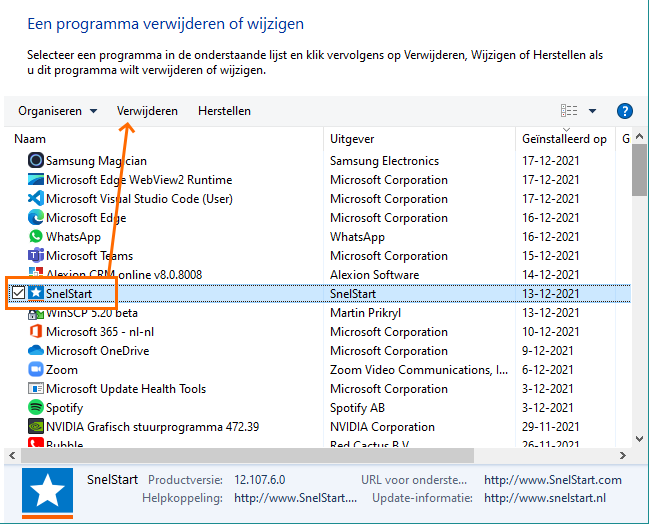Click publisher Alexion Software cell
649x524 pixels.
tap(374, 274)
